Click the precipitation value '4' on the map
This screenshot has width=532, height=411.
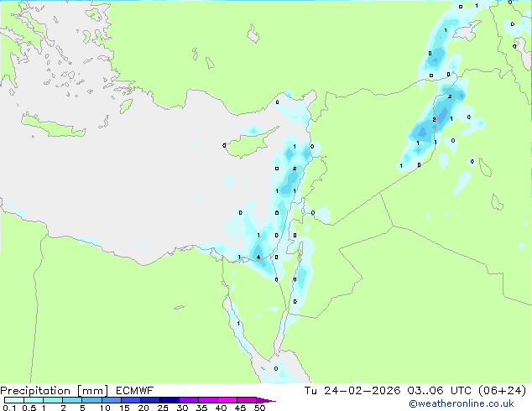258,257
